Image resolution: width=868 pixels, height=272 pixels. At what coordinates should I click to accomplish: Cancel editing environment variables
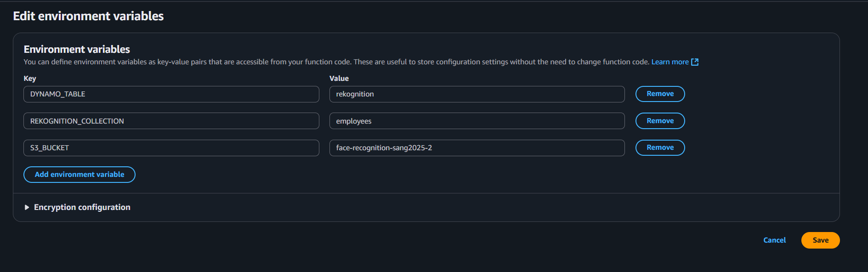[x=774, y=240]
